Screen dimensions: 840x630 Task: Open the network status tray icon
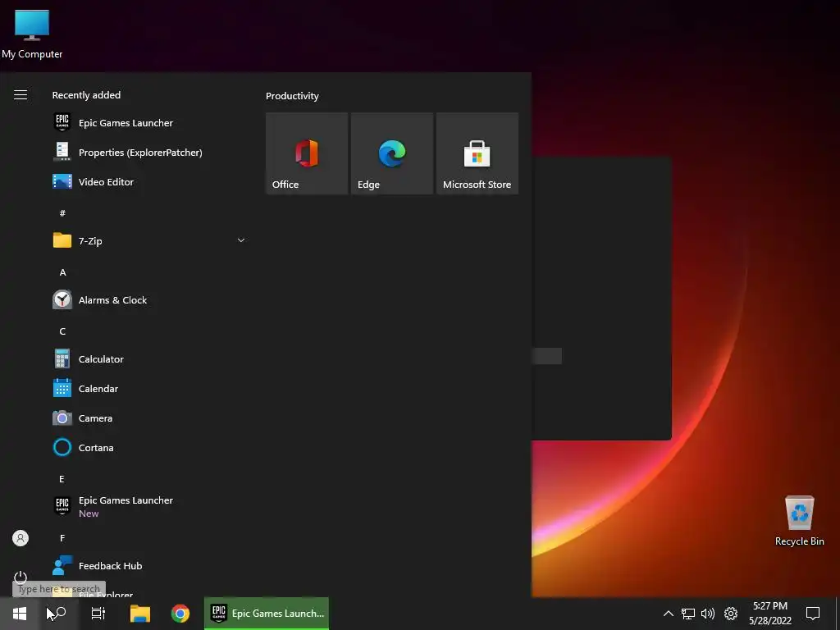pos(688,614)
